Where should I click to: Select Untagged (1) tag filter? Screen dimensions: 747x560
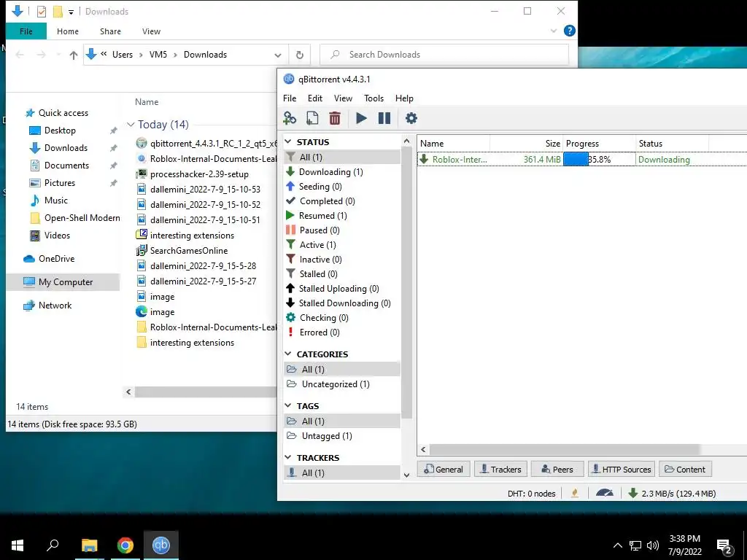pyautogui.click(x=342, y=436)
